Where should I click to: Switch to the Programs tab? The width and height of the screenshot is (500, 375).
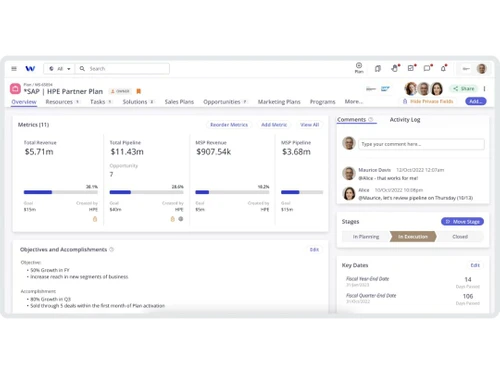click(x=322, y=102)
